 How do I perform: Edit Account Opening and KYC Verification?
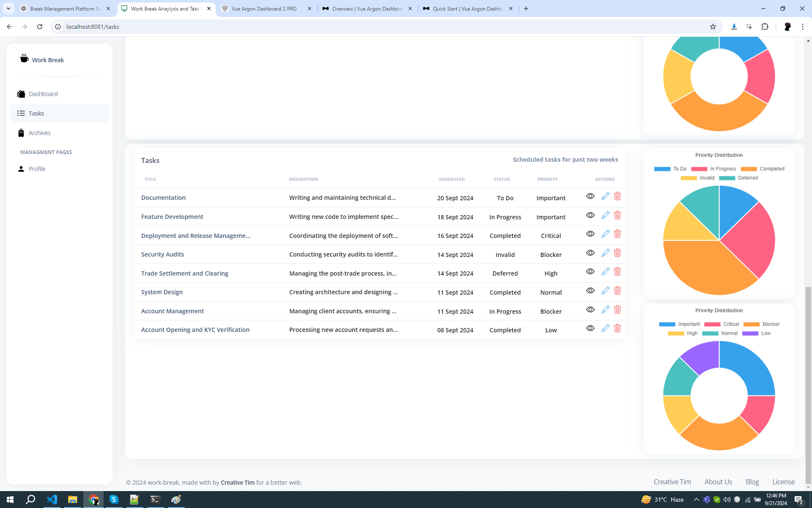click(605, 329)
